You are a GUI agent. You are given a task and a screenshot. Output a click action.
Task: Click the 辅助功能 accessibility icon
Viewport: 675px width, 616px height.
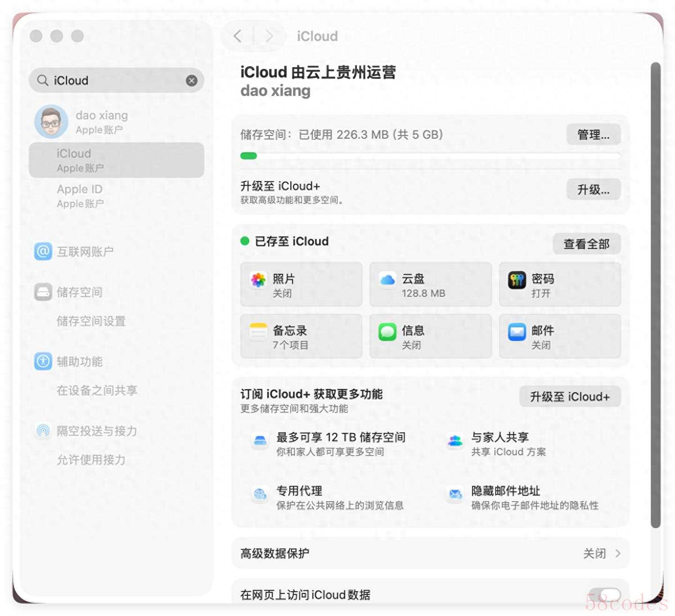(43, 361)
